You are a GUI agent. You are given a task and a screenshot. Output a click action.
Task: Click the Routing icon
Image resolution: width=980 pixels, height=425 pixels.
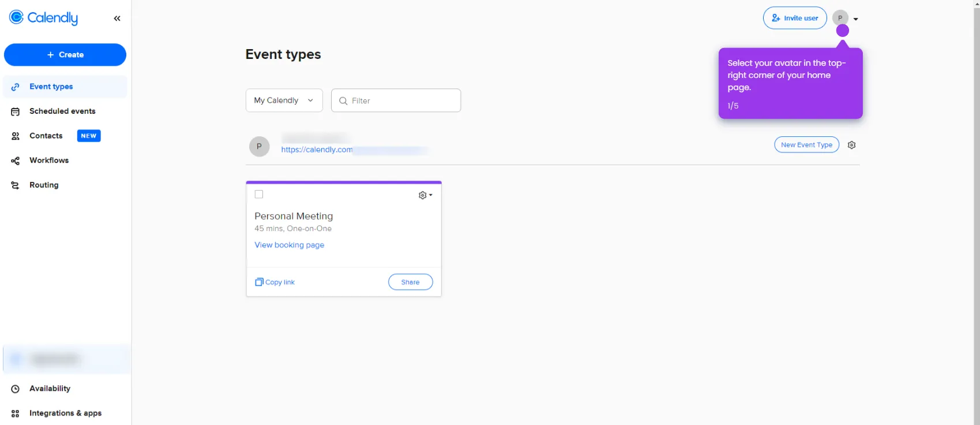(16, 185)
